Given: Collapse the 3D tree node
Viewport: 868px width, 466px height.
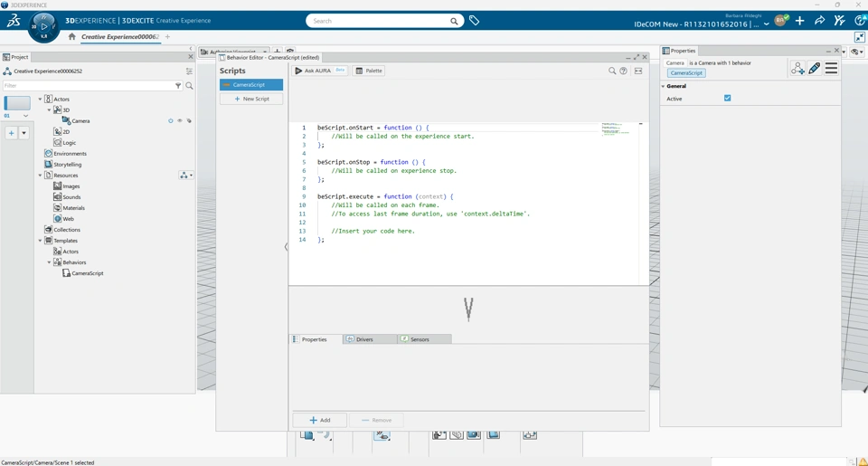Looking at the screenshot, I should pos(49,109).
